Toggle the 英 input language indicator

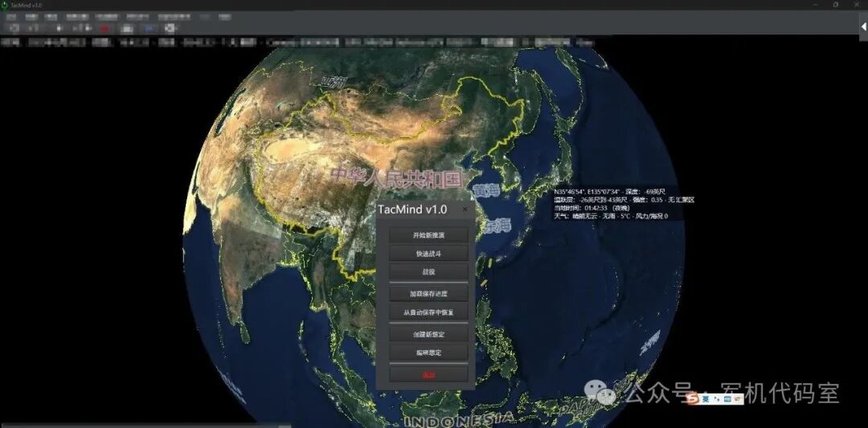click(706, 399)
